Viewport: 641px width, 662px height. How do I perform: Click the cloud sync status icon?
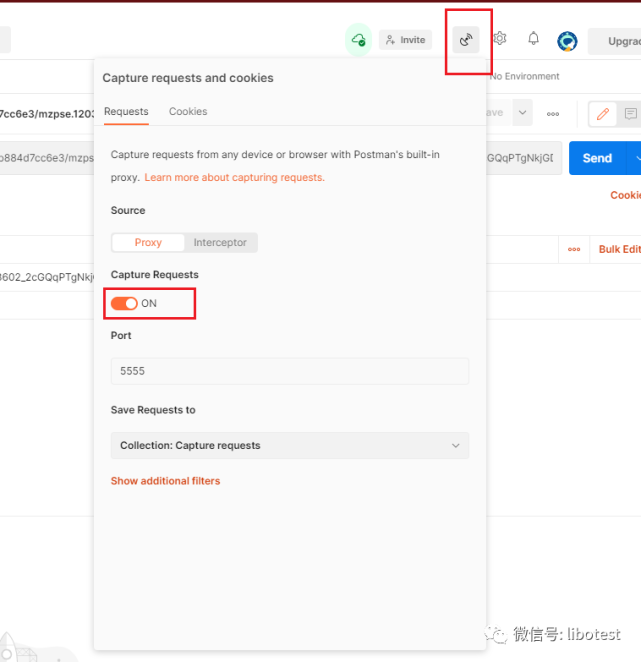click(x=358, y=40)
